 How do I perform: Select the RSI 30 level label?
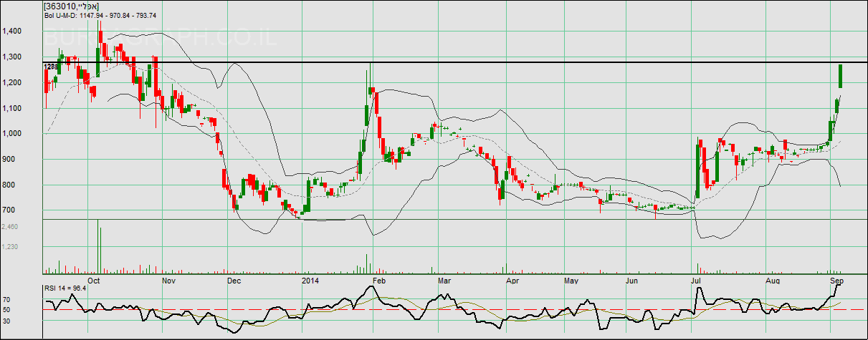(x=6, y=321)
